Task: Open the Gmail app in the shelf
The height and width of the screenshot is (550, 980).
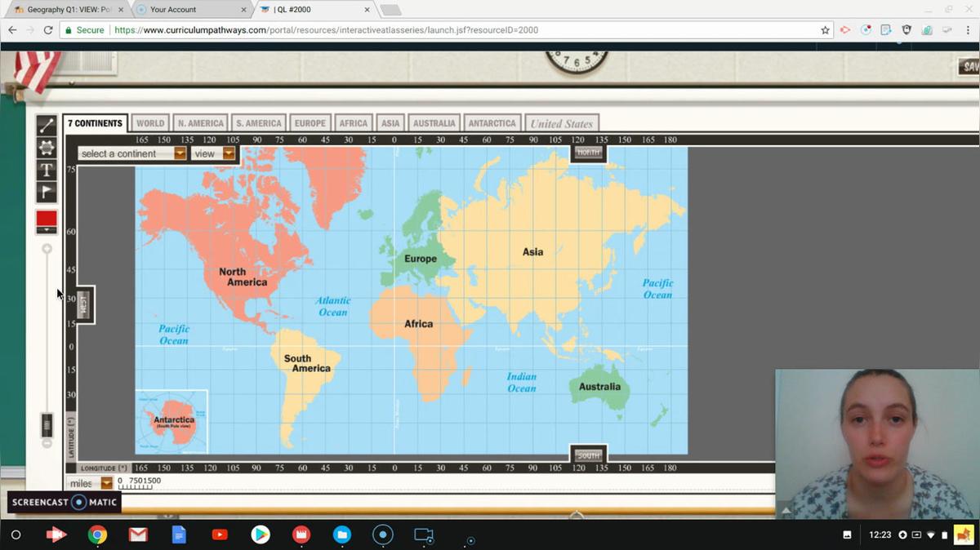Action: point(138,535)
